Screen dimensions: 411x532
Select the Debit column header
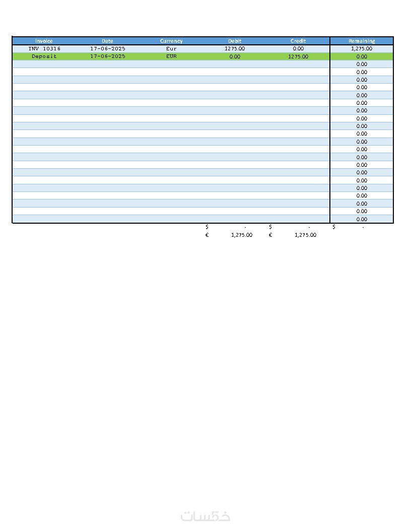[x=235, y=41]
